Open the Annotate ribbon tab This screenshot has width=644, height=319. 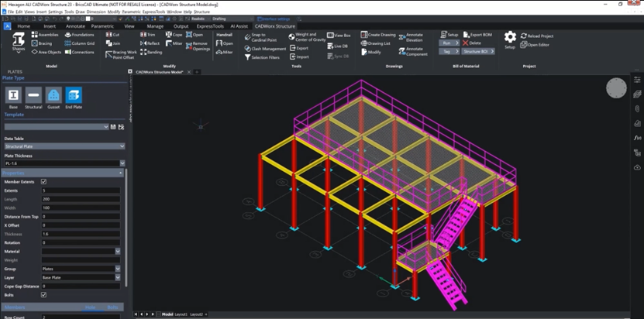pyautogui.click(x=76, y=26)
